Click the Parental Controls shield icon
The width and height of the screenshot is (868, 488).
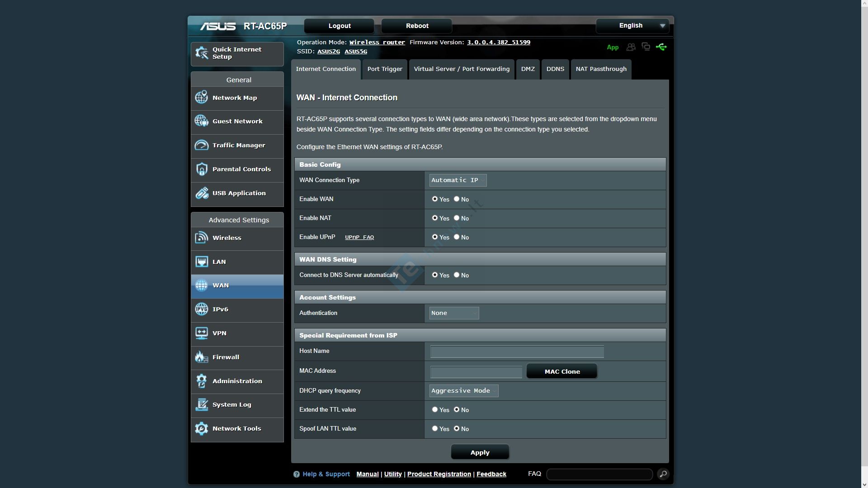coord(202,169)
